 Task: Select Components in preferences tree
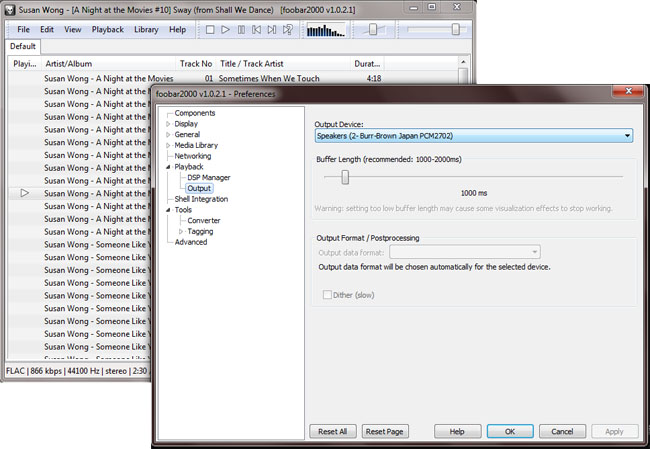tap(195, 113)
